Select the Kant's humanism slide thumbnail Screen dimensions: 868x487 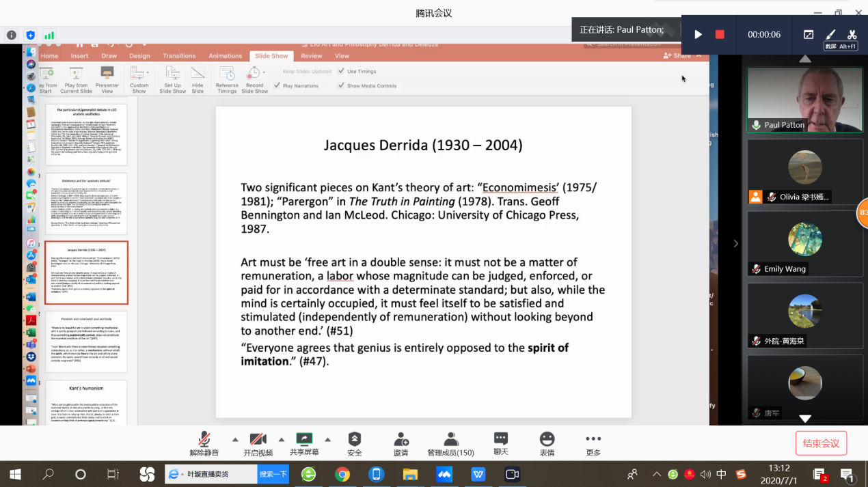point(87,403)
